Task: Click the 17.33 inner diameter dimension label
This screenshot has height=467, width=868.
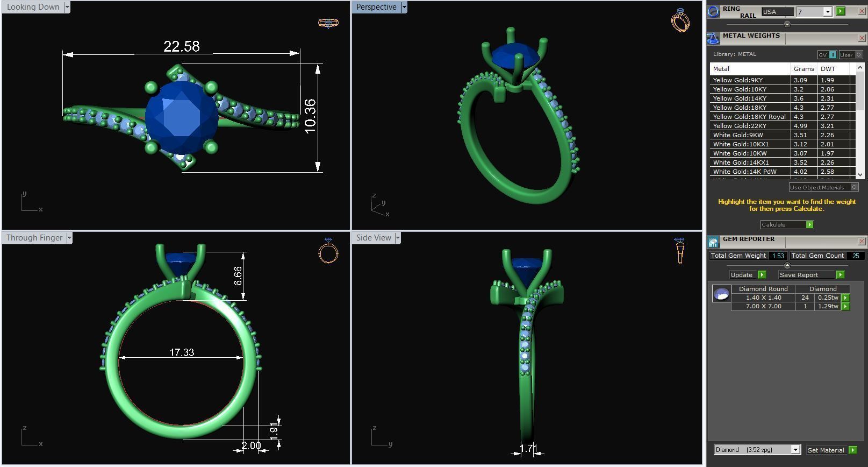Action: pos(182,352)
